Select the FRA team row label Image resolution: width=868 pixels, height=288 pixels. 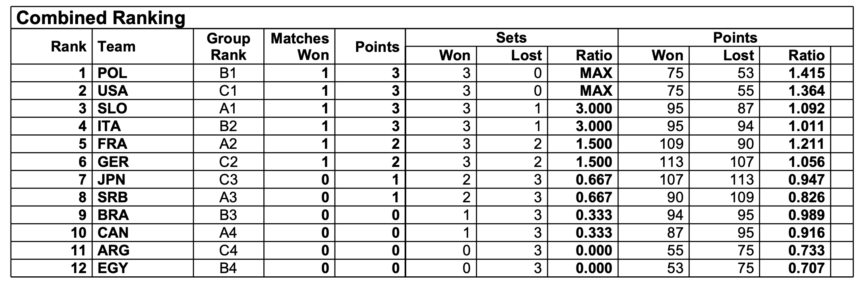[112, 144]
